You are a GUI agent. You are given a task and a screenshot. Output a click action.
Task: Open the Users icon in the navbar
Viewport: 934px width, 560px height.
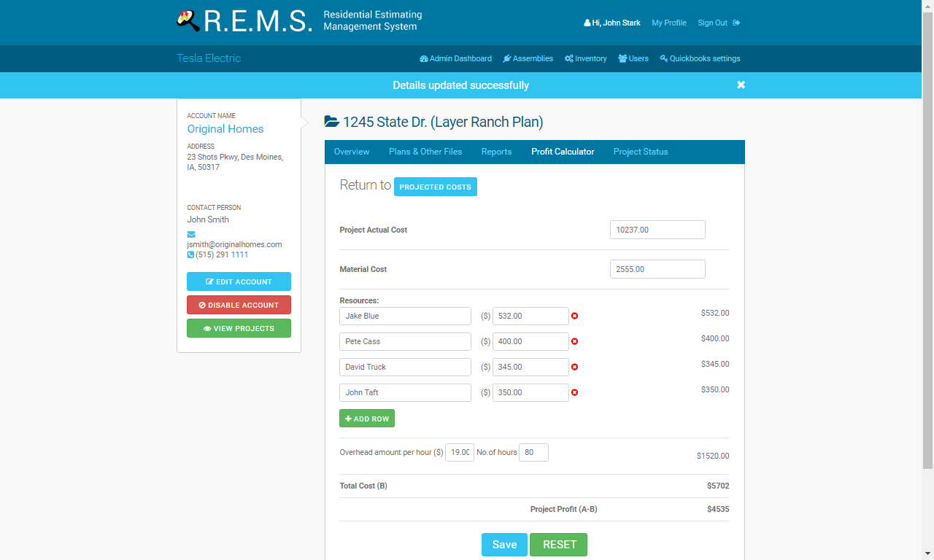[622, 58]
